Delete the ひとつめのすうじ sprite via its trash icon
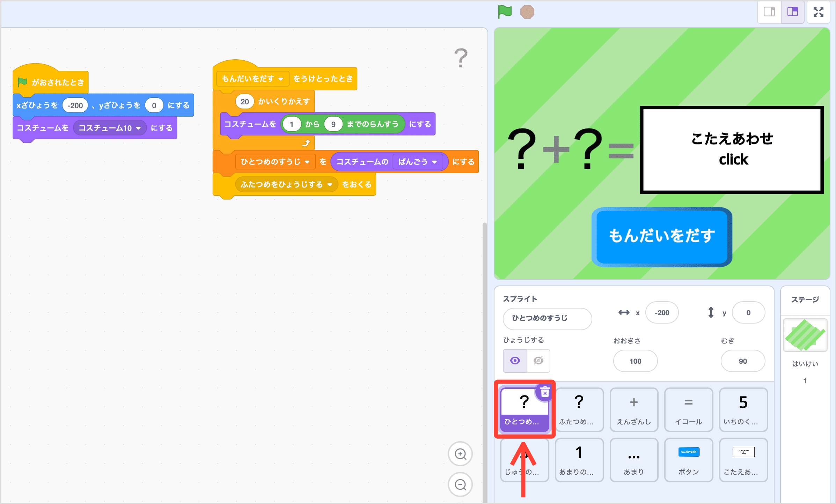Screen dimensions: 836x504 point(545,393)
